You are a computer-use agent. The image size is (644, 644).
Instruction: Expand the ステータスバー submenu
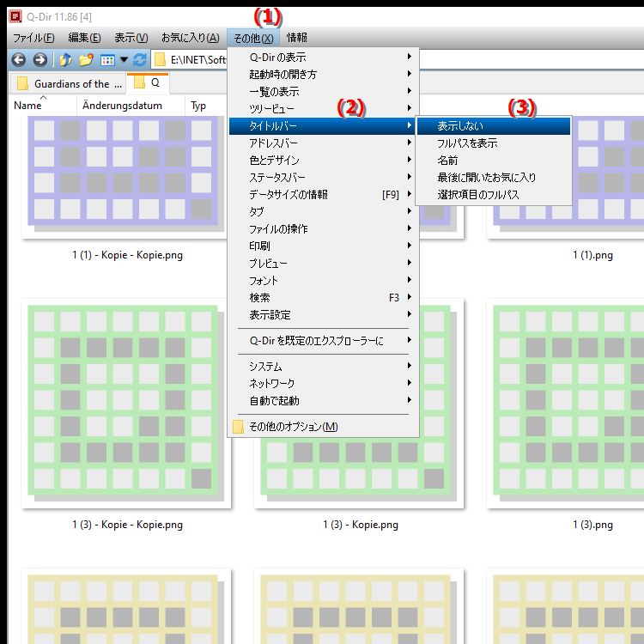[323, 178]
